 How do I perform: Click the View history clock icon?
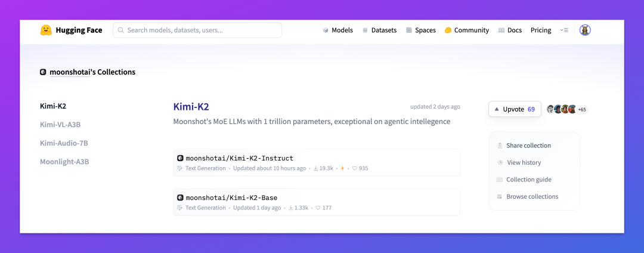[x=500, y=163]
